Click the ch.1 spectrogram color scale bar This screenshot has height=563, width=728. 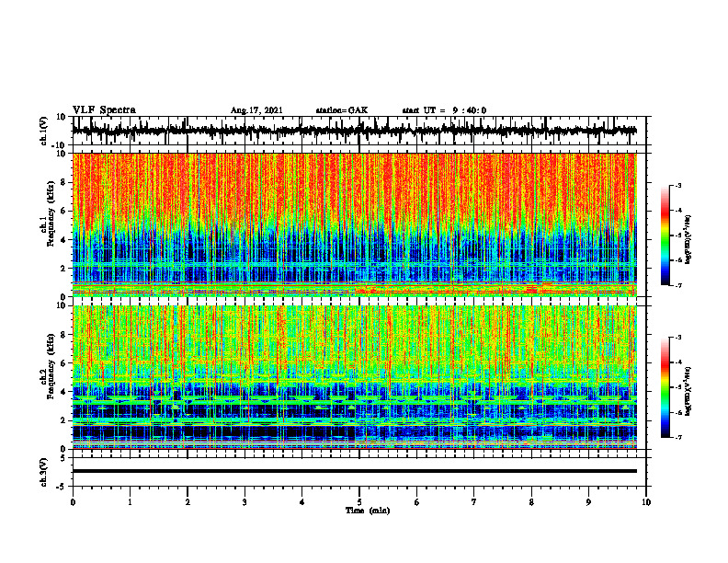(665, 236)
